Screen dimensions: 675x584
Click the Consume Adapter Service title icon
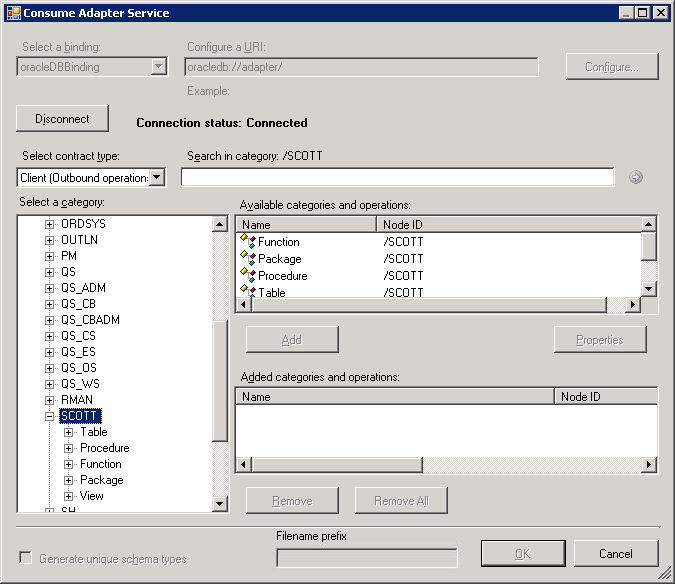tap(14, 13)
